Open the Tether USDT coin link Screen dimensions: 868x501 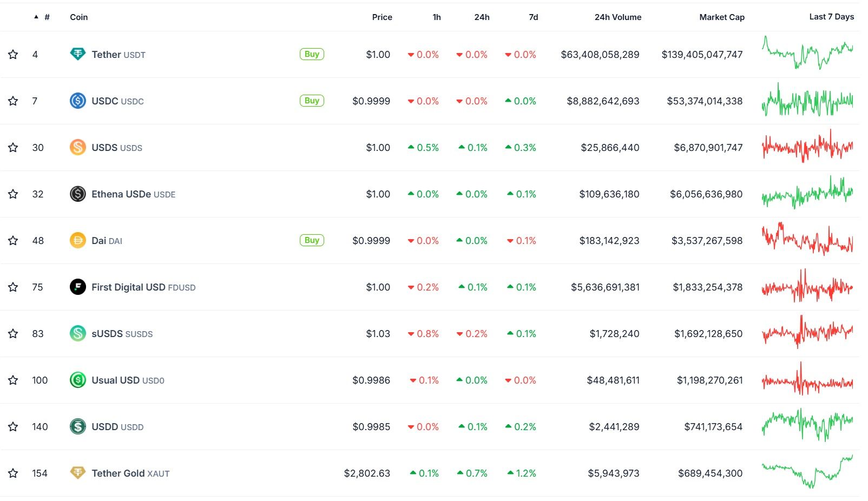coord(119,54)
